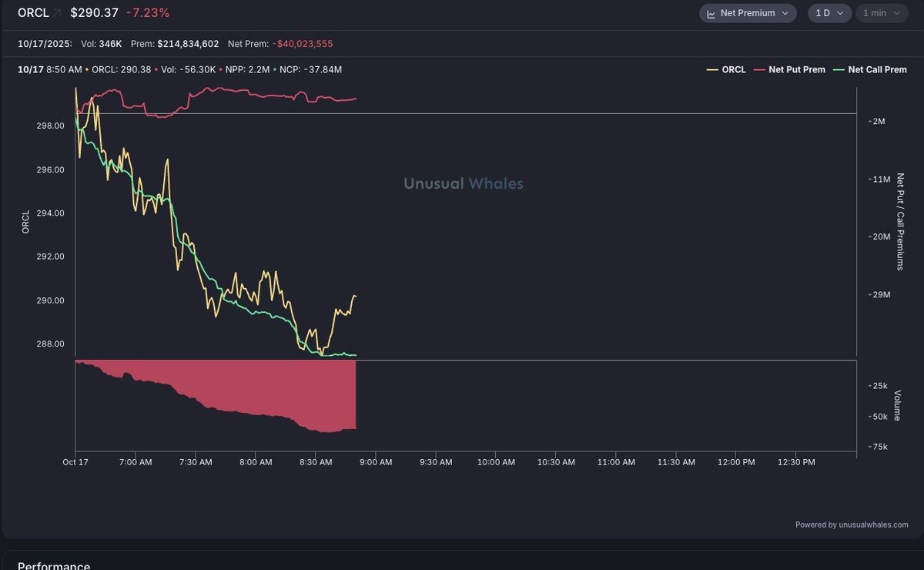Viewport: 924px width, 570px height.
Task: Open the Powered by unusualwhales.com link
Action: (852, 525)
